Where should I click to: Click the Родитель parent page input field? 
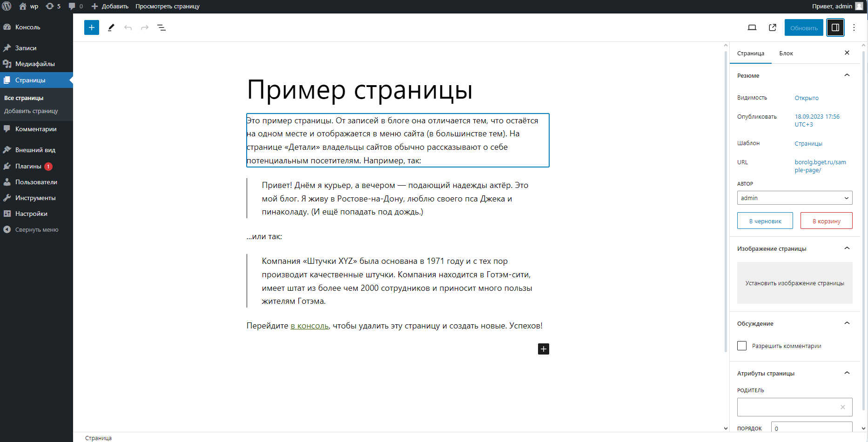point(788,407)
